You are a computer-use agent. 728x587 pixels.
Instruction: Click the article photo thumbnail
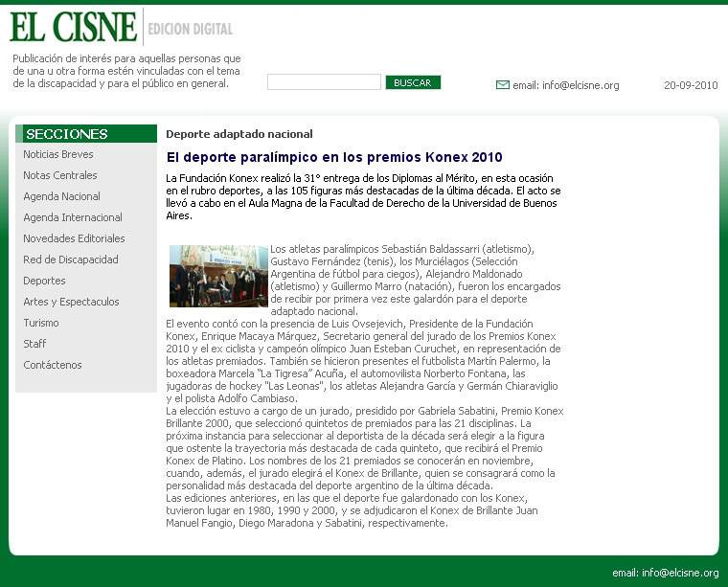[218, 276]
